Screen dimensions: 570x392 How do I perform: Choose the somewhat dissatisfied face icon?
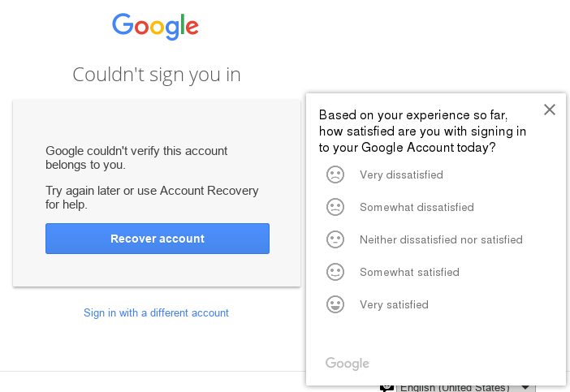(x=335, y=207)
